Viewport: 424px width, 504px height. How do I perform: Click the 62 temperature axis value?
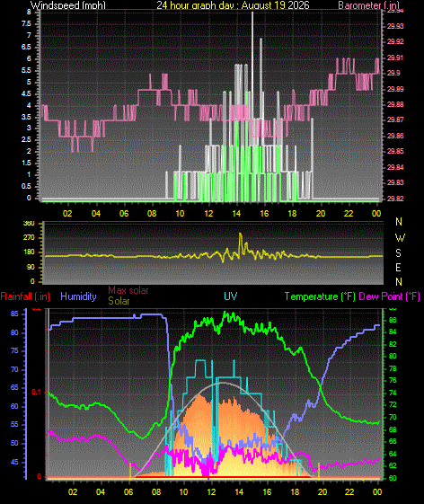point(393,465)
